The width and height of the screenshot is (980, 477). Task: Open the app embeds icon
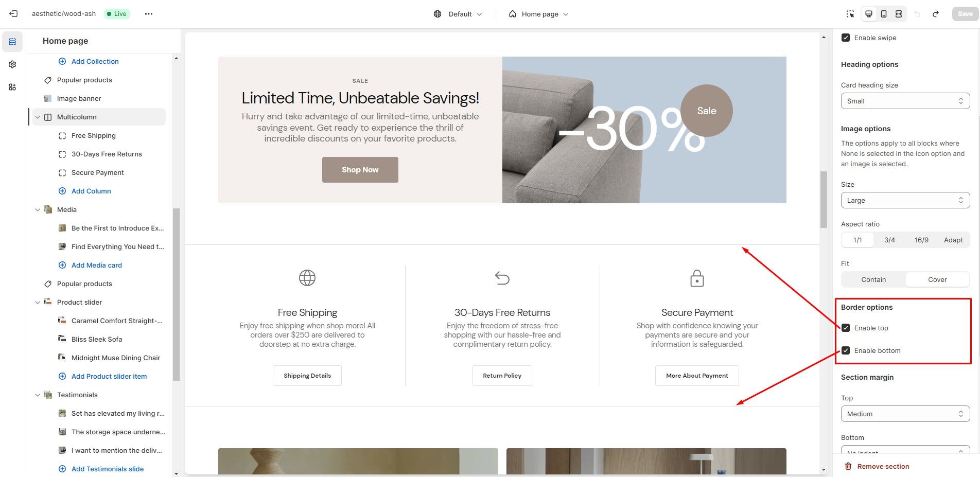click(12, 87)
